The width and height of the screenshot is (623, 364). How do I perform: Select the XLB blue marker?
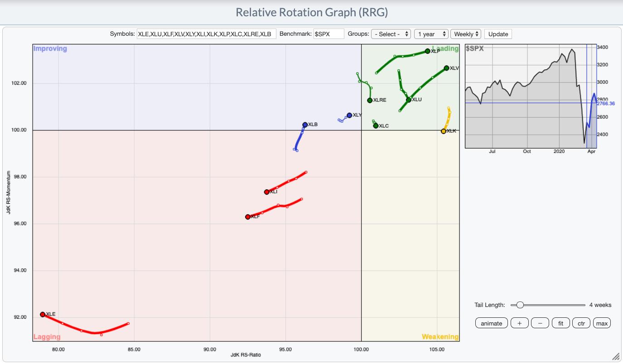tap(305, 125)
